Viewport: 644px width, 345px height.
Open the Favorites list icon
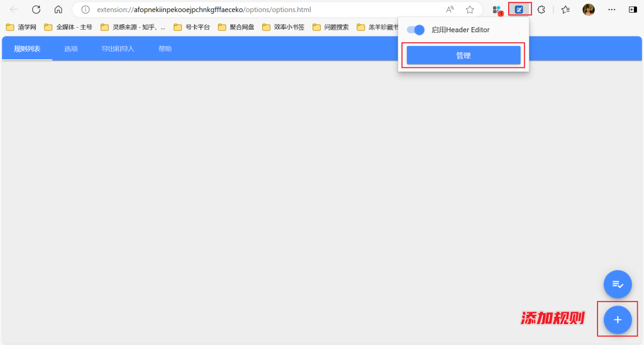point(565,9)
